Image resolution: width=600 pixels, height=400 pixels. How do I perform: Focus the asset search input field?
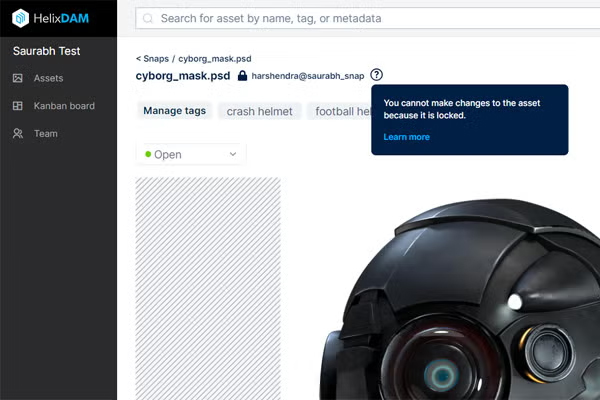point(370,18)
